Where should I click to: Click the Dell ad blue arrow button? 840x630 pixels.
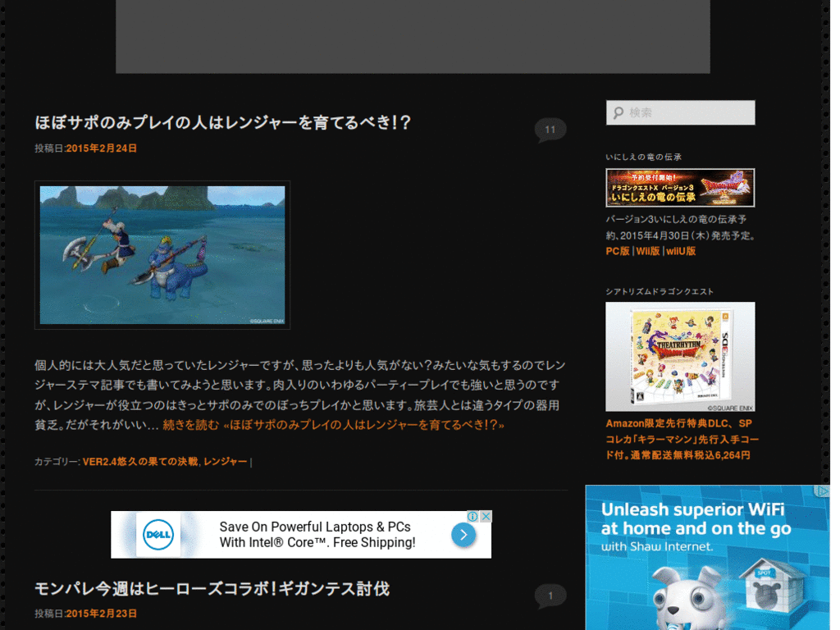463,535
